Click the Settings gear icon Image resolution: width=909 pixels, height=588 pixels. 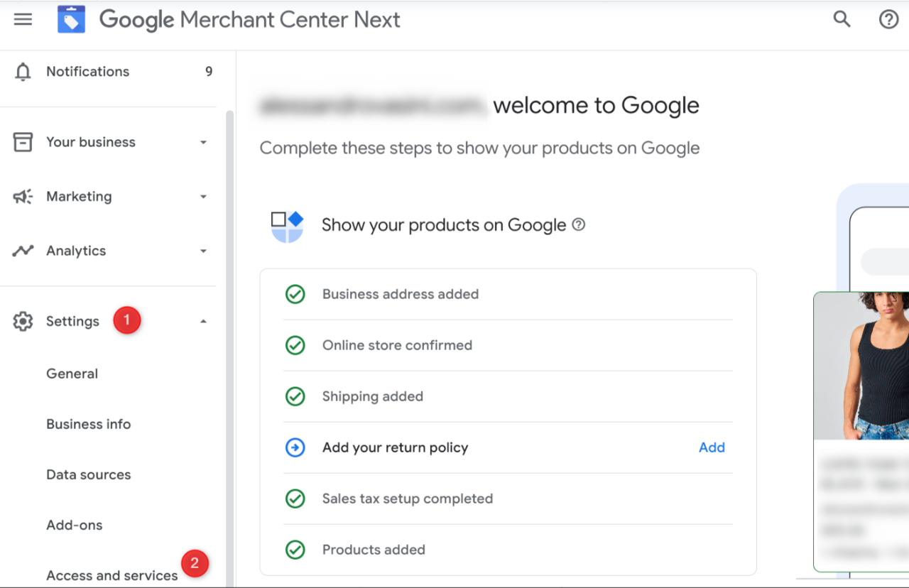23,322
